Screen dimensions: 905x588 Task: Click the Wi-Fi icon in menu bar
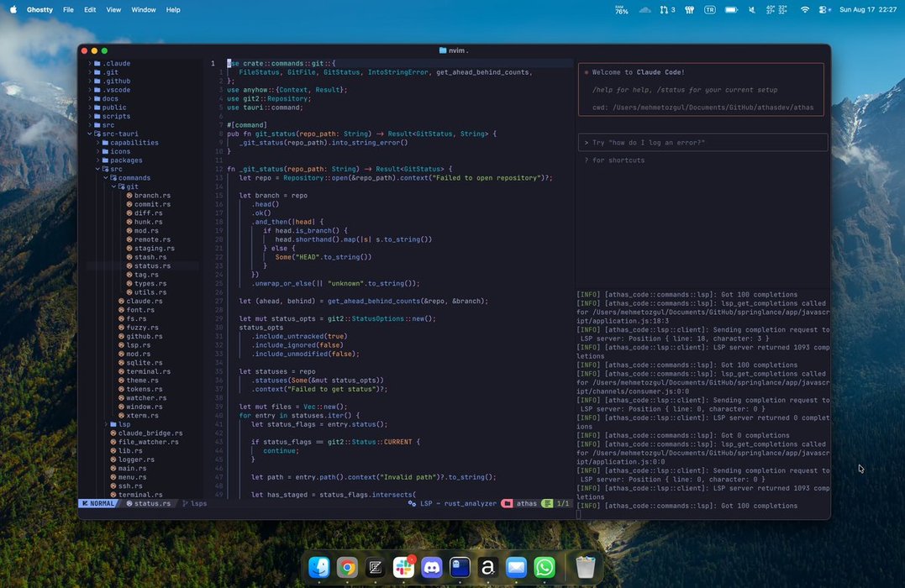point(804,10)
